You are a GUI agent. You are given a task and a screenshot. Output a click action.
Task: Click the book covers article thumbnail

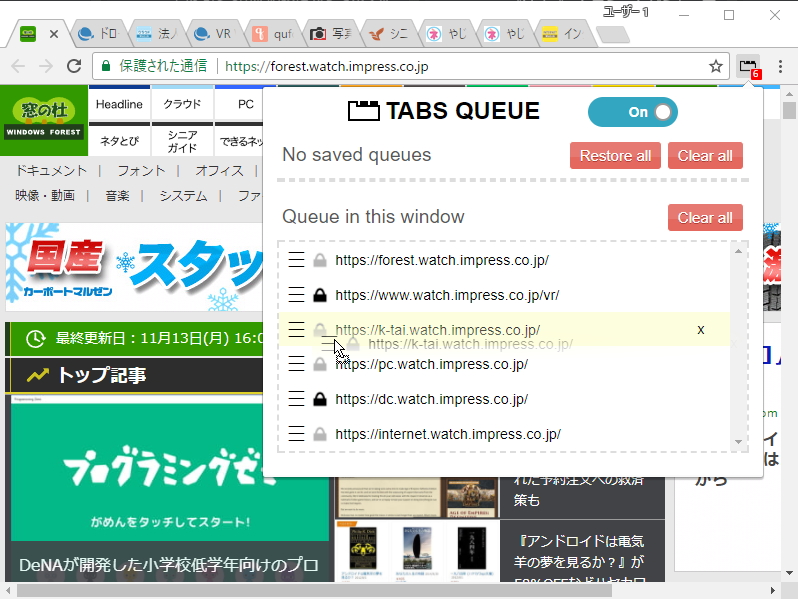point(417,551)
